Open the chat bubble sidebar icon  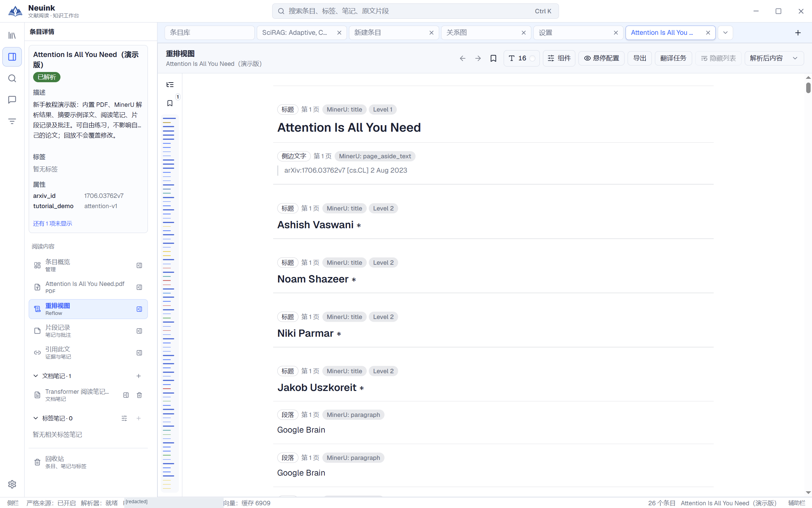(12, 100)
